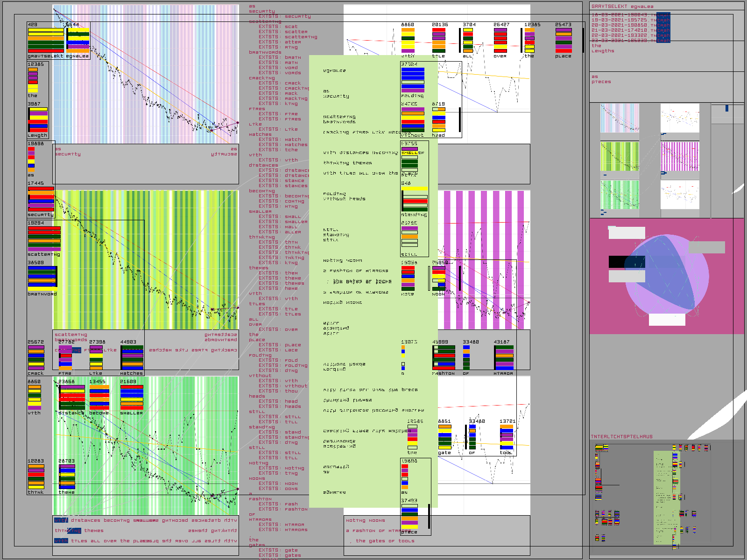Click the INTERLICHTSPIELHAUS panel label

(622, 437)
